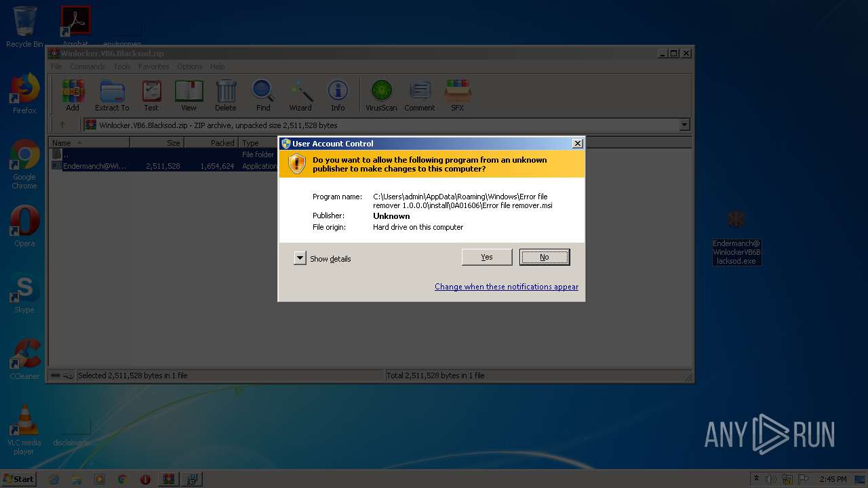Click the taskbar clock 2:45 PM
Viewport: 868px width, 488px height.
pos(833,479)
